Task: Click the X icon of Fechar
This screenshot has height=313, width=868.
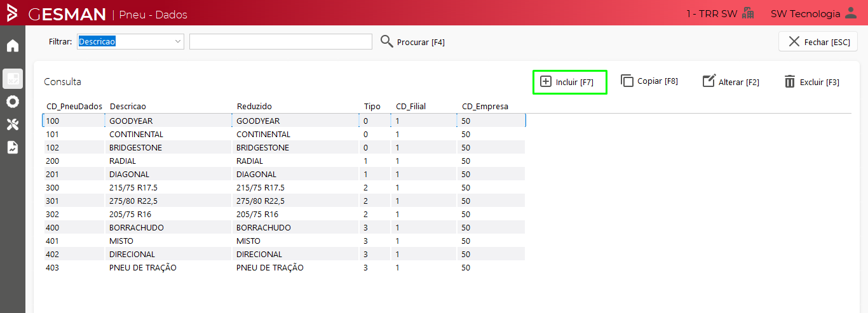Action: (794, 42)
